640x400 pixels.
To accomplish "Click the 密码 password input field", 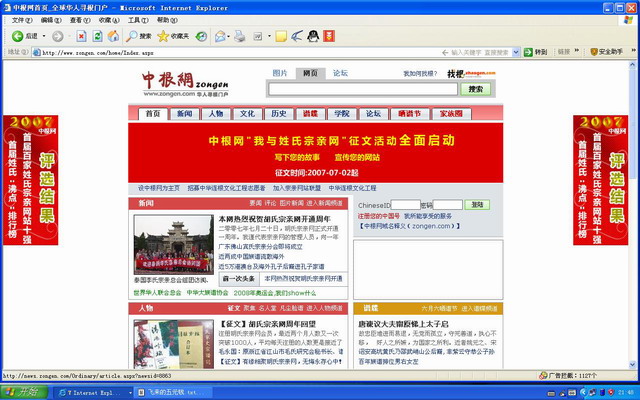I will tap(447, 205).
